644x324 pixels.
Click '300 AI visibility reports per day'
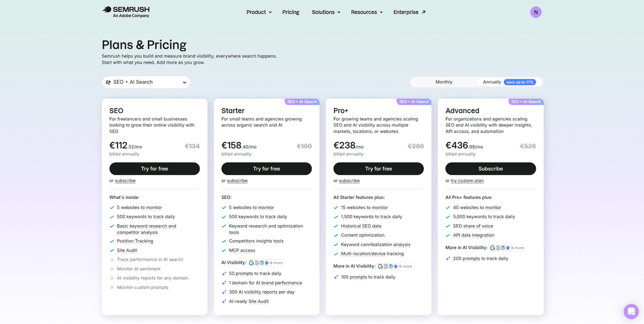262,292
